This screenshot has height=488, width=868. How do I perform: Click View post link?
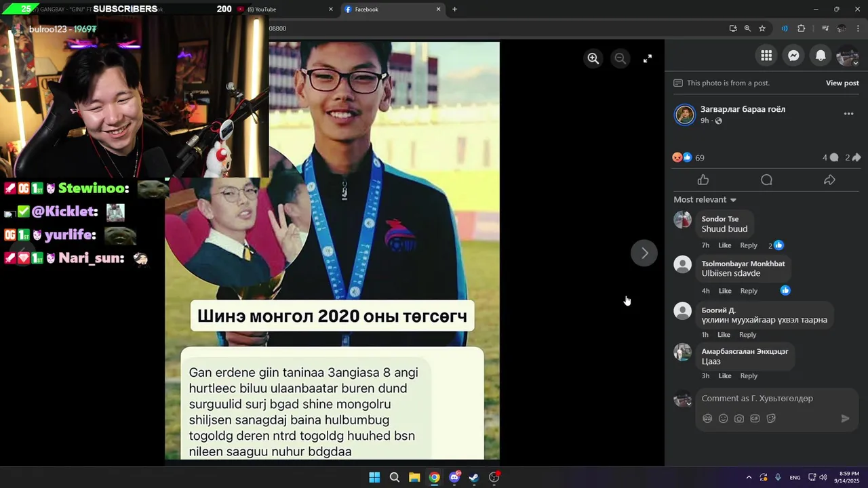[x=842, y=83]
